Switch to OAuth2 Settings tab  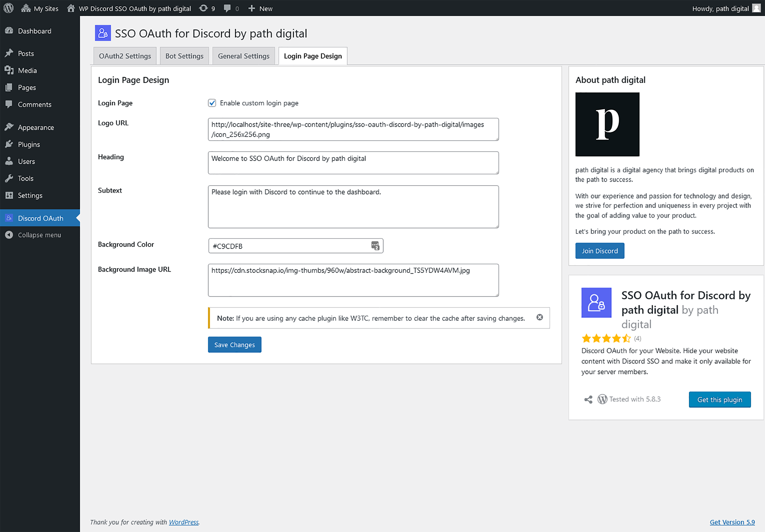tap(125, 56)
